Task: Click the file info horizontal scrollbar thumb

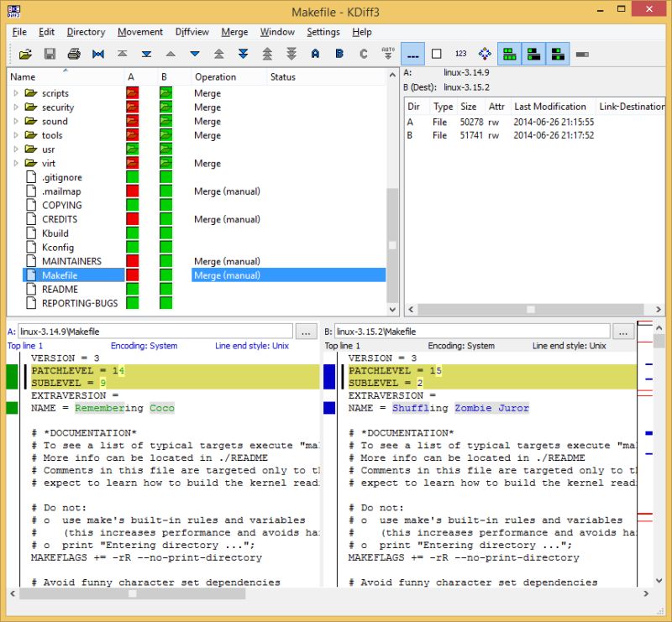Action: pyautogui.click(x=531, y=309)
